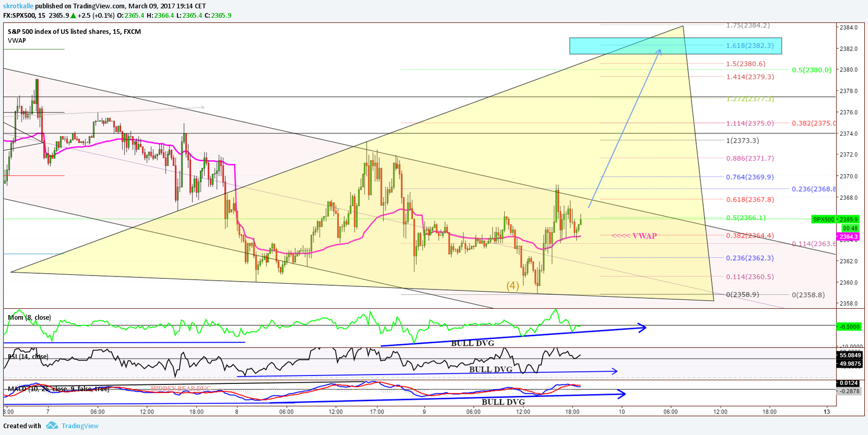
Task: Click the 49.9875 RSI value tag
Action: tap(850, 364)
